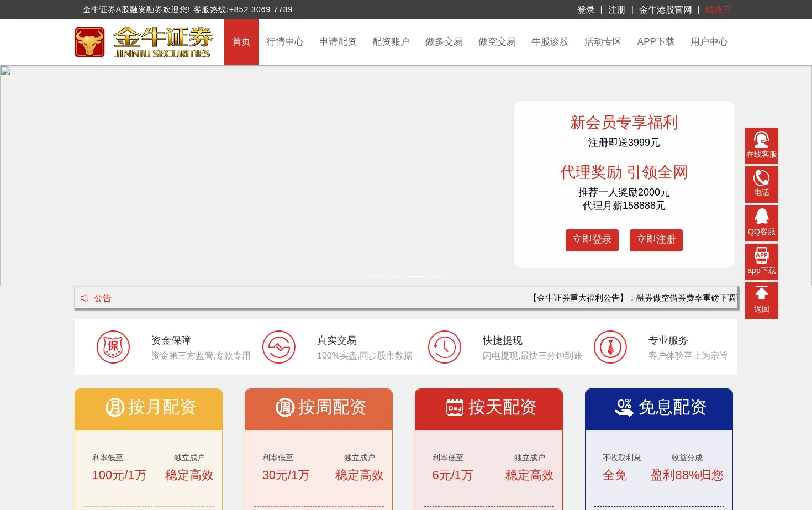Click the 月 icon in 按月配资 header
812x510 pixels.
[115, 408]
